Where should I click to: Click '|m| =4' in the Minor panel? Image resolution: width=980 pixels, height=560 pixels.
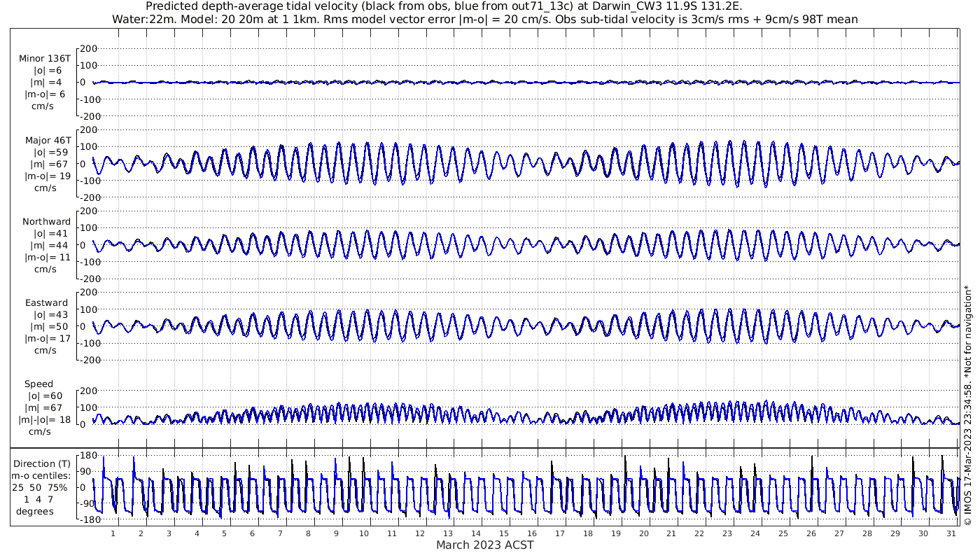pyautogui.click(x=48, y=83)
